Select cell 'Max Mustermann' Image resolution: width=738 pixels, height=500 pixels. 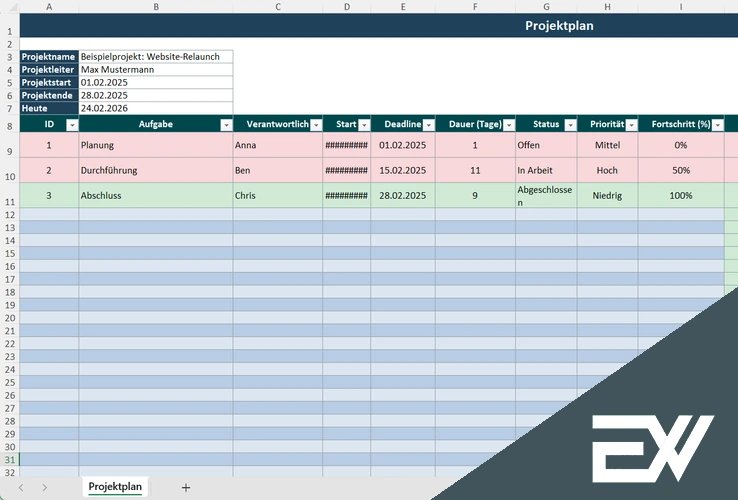156,69
